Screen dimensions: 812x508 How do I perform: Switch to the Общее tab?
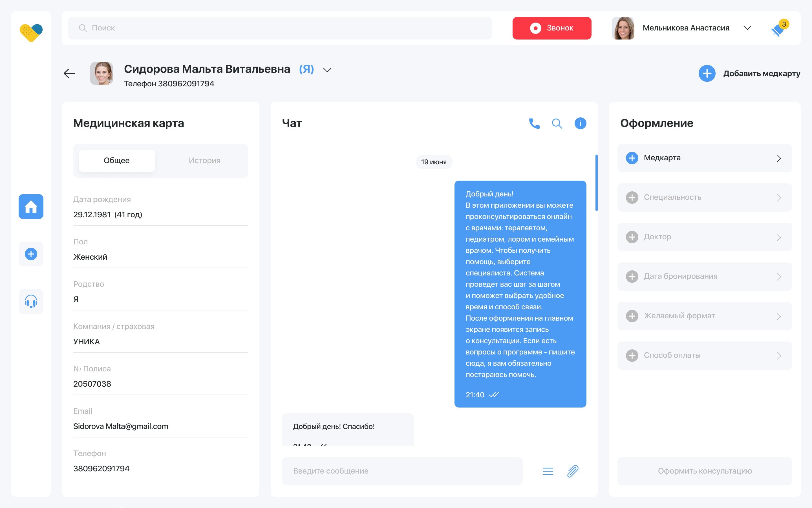click(x=117, y=161)
